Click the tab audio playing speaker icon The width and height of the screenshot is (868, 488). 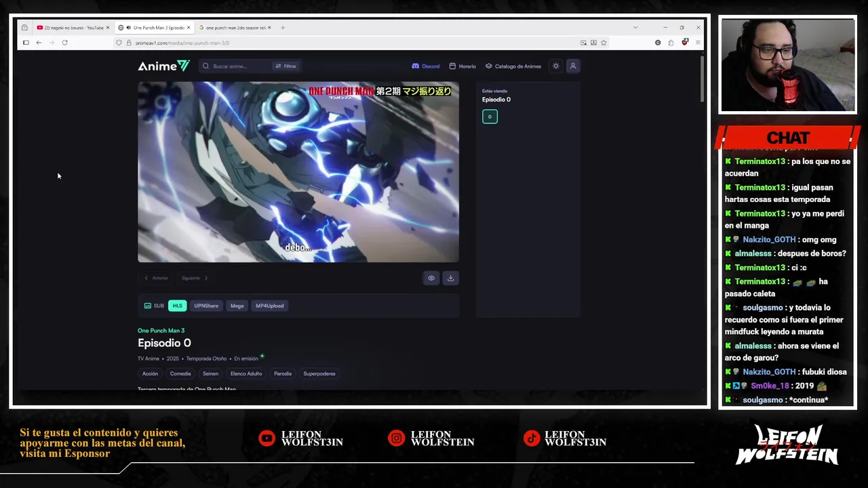[129, 28]
